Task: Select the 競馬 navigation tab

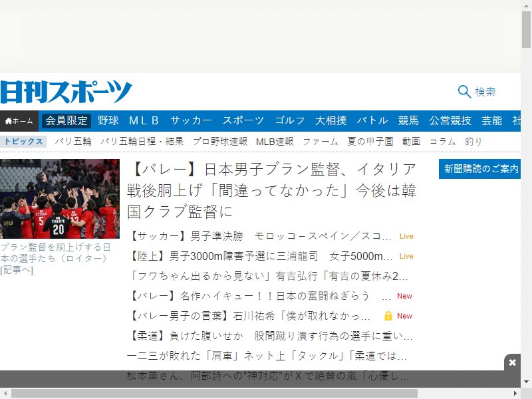Action: [408, 121]
